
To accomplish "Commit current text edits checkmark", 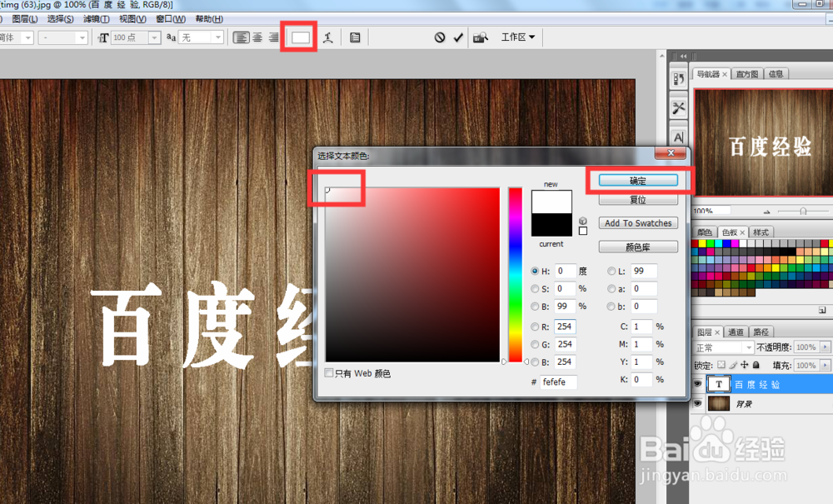I will [458, 37].
